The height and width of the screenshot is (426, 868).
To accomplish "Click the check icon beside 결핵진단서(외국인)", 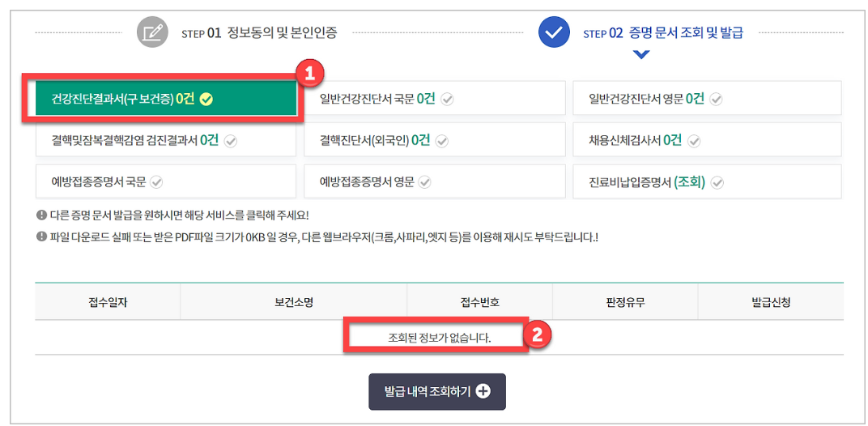I will coord(442,141).
